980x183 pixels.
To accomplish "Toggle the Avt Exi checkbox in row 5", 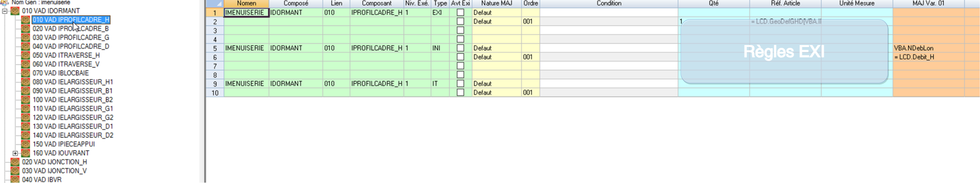I will [x=460, y=48].
